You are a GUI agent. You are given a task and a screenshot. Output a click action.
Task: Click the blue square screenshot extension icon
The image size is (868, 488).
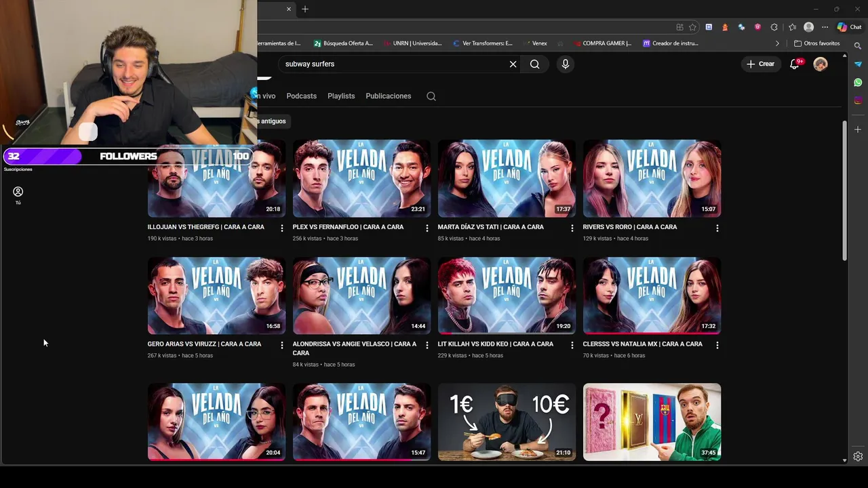coord(709,27)
